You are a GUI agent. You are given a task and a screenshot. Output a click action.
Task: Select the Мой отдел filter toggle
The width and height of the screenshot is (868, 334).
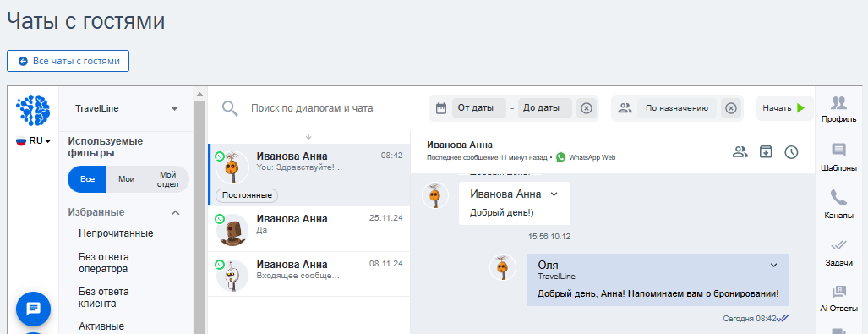pos(167,179)
